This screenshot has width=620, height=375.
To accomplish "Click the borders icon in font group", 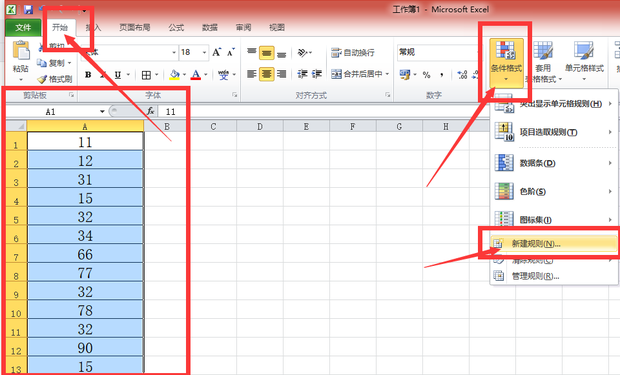I will coord(146,75).
